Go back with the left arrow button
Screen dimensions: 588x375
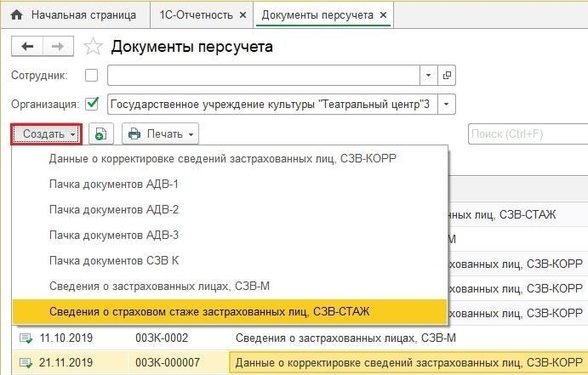click(27, 47)
